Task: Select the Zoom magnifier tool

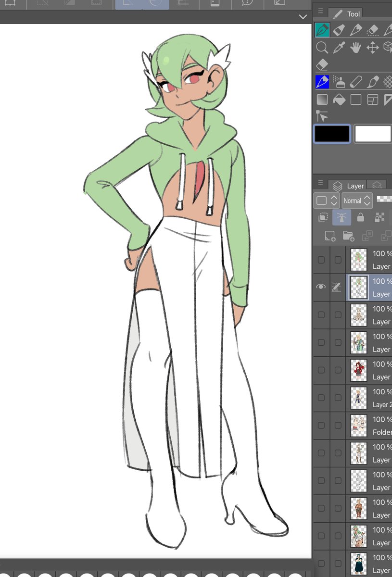Action: 322,47
